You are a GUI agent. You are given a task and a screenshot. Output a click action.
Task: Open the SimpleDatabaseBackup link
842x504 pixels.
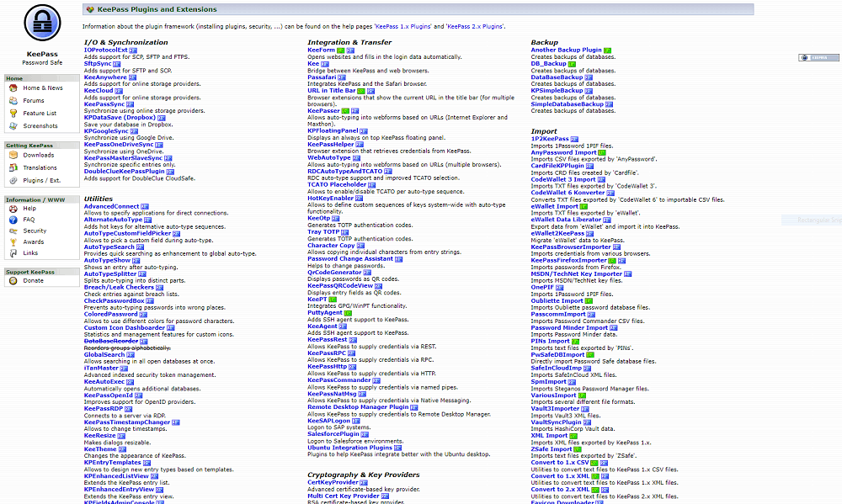click(x=567, y=104)
